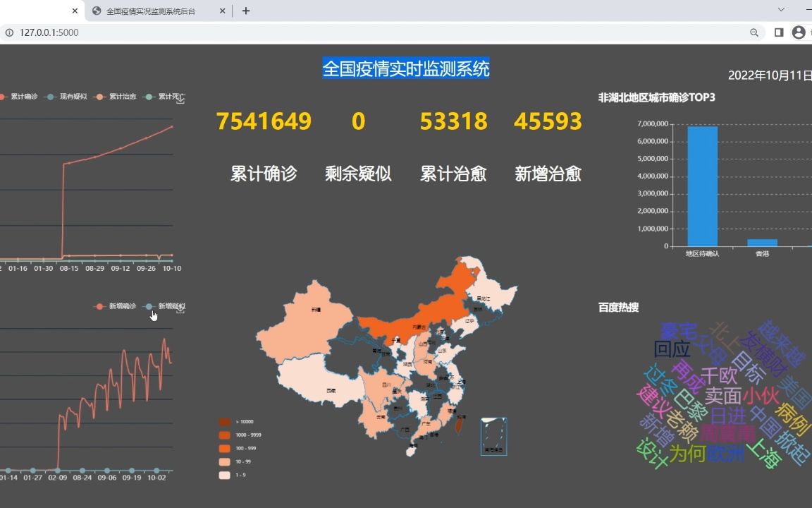
Task: Click the 地区待确认 bar in TOP3 chart
Action: (703, 186)
